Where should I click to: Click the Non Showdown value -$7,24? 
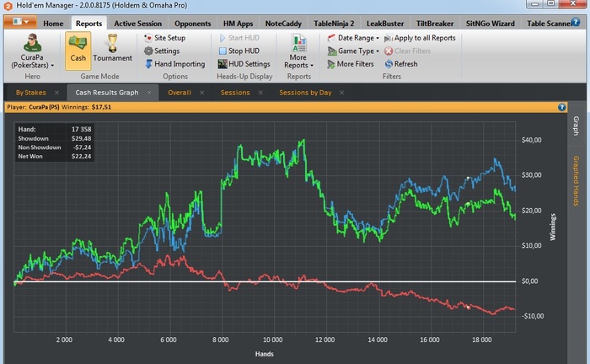82,147
